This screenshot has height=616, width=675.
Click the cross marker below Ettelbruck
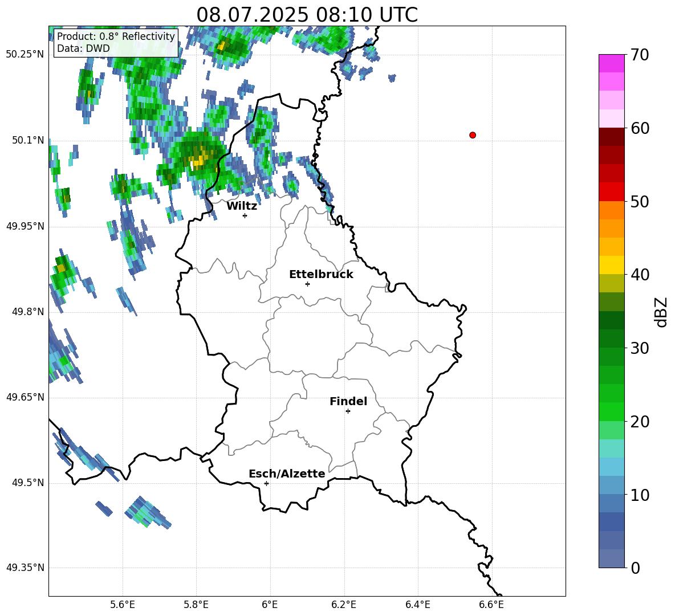307,284
